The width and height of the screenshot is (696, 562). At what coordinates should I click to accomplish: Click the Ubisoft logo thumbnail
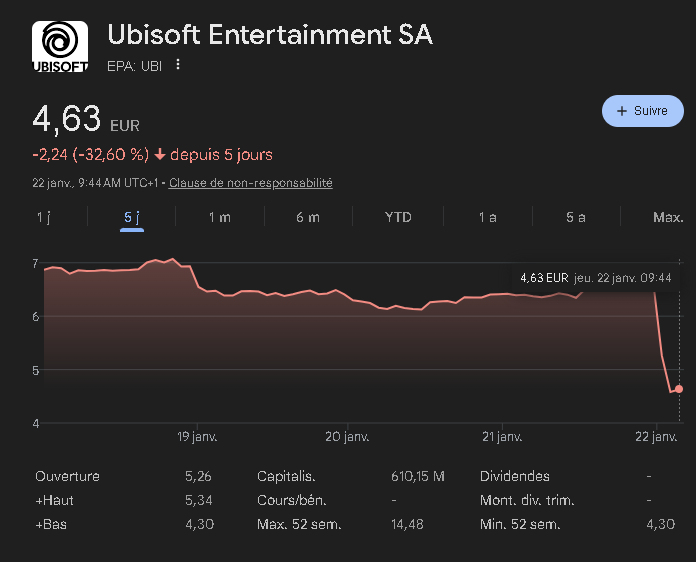62,47
